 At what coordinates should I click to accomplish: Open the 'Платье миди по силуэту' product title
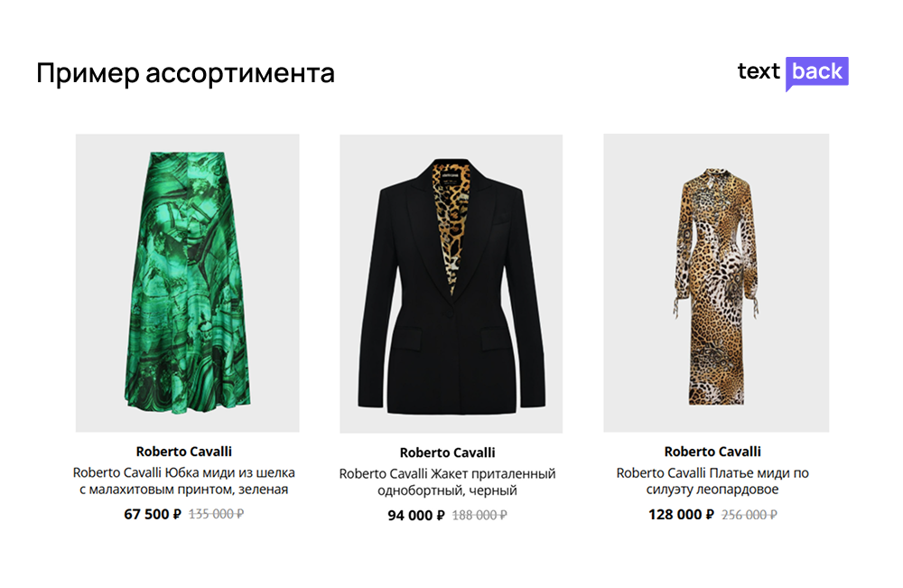pos(712,481)
